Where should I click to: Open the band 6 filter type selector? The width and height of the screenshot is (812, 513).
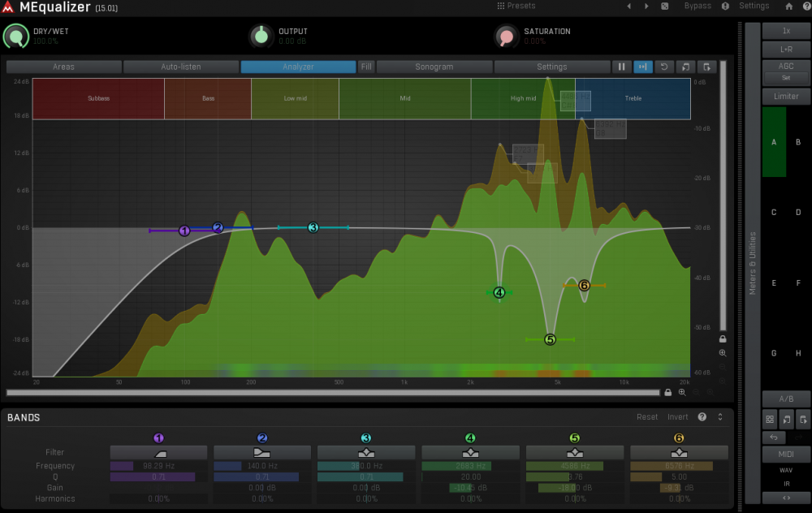(x=679, y=453)
